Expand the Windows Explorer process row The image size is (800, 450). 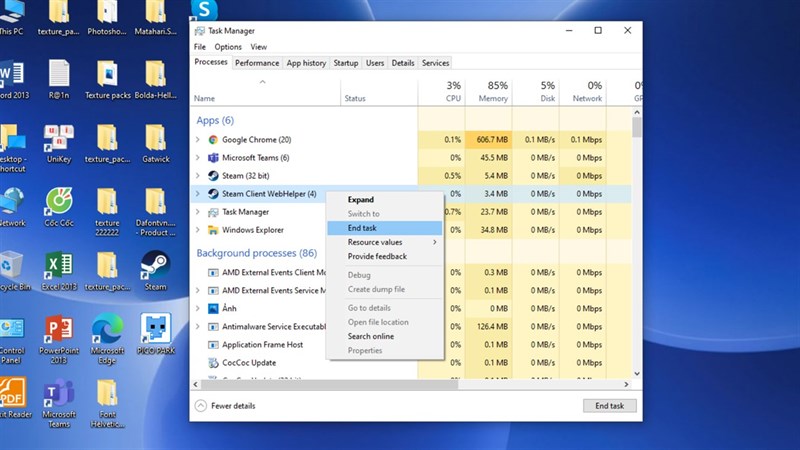coord(198,230)
